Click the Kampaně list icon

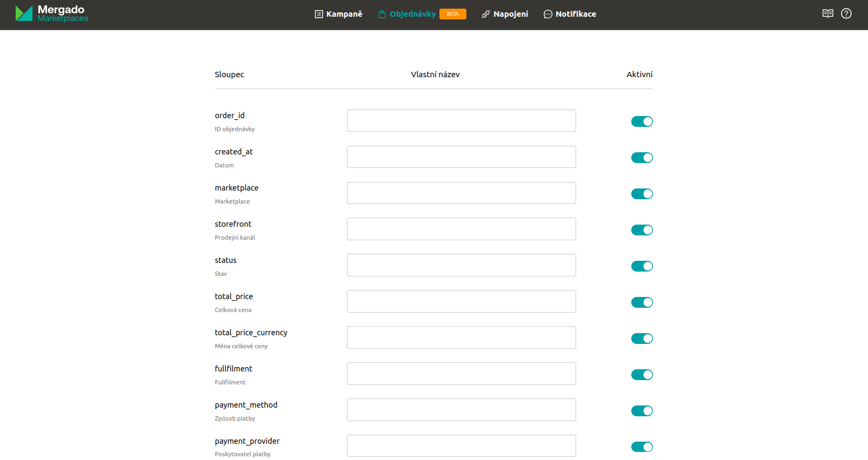tap(319, 14)
